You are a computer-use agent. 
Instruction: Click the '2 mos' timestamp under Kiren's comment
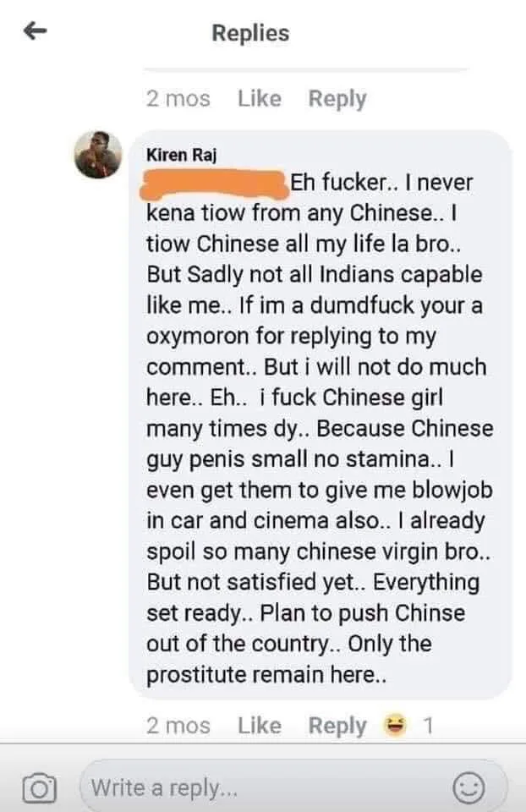(178, 725)
